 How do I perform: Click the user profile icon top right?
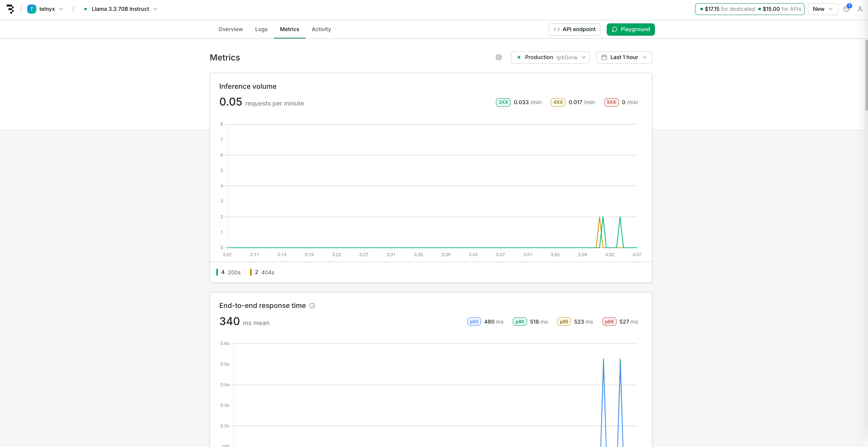pos(860,9)
